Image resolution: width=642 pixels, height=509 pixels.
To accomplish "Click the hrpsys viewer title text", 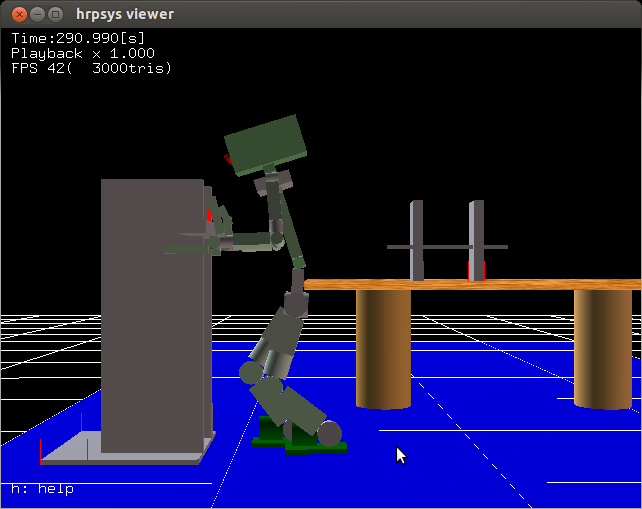I will click(x=125, y=14).
